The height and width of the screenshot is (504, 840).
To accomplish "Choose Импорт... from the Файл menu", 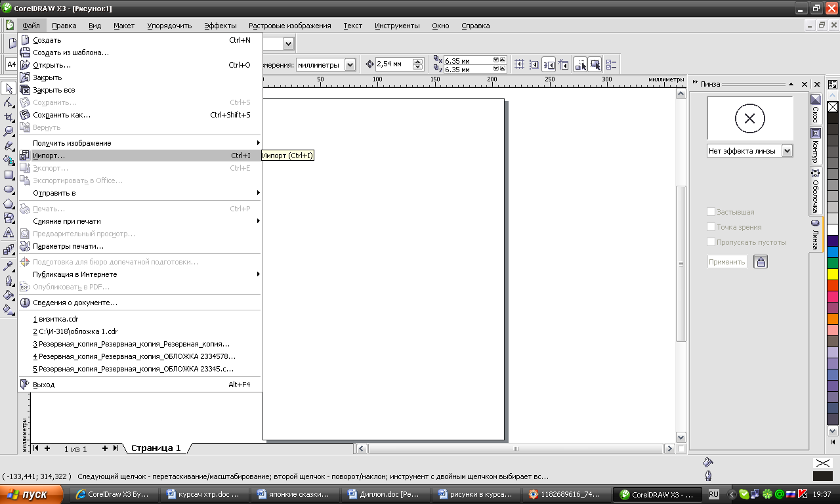I will tap(140, 156).
